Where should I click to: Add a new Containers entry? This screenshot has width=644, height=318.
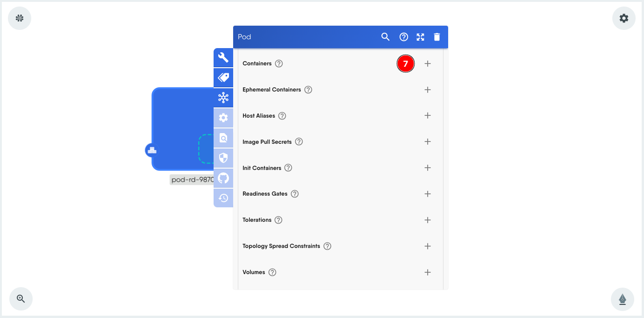[x=428, y=64]
